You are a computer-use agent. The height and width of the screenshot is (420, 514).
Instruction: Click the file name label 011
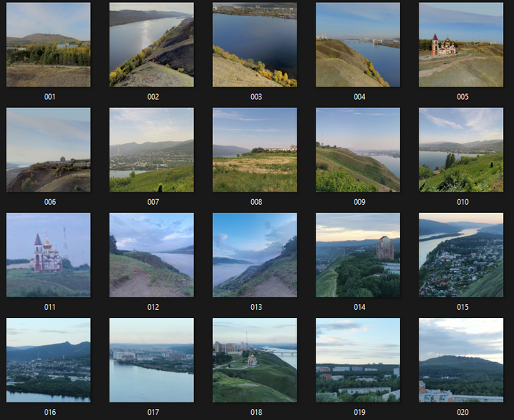pos(50,307)
